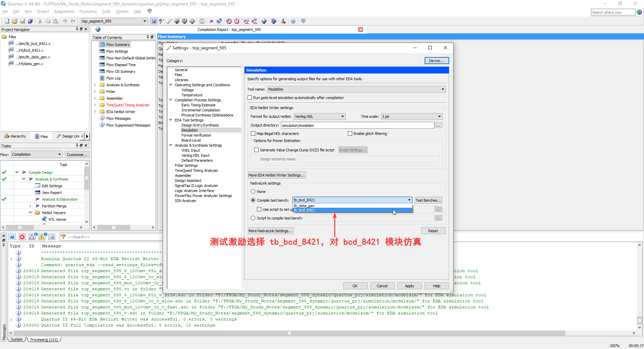Click the search altera.com globe icon
This screenshot has width=644, height=349.
point(639,12)
